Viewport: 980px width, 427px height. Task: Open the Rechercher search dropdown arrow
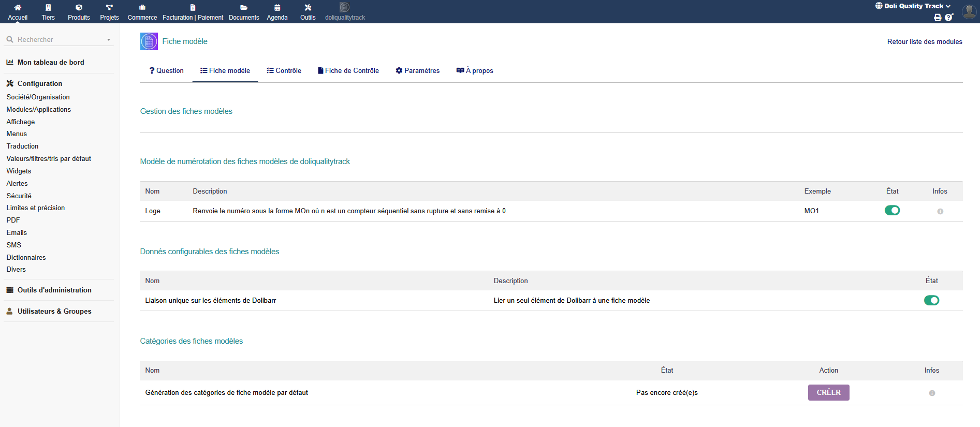(109, 40)
